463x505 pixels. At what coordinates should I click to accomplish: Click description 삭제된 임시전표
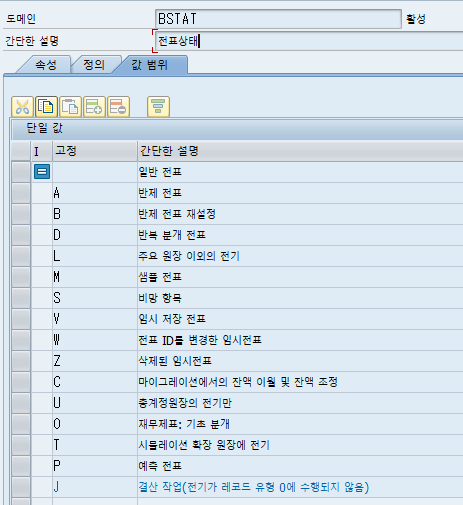175,361
